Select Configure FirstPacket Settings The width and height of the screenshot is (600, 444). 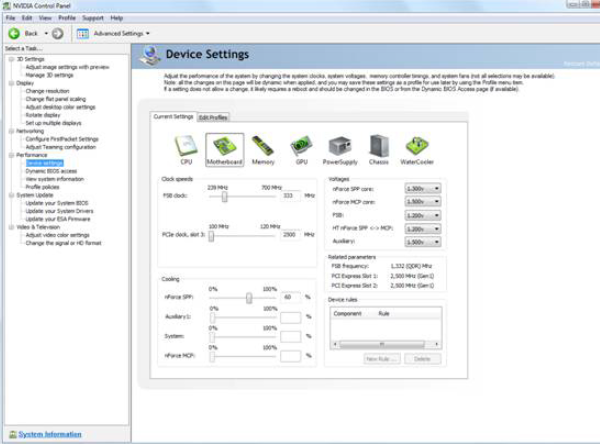point(62,139)
